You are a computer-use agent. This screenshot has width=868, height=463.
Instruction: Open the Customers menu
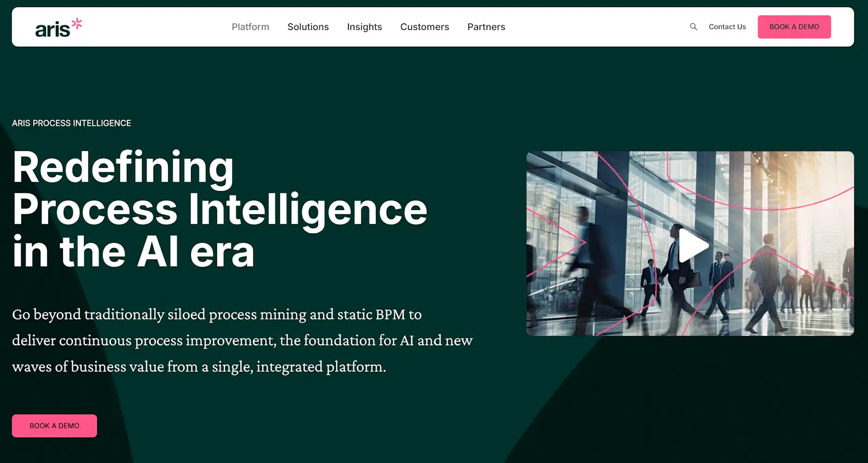point(425,27)
